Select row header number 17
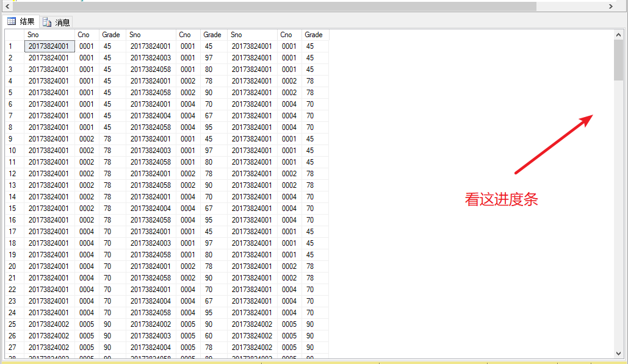The width and height of the screenshot is (628, 364). click(15, 232)
